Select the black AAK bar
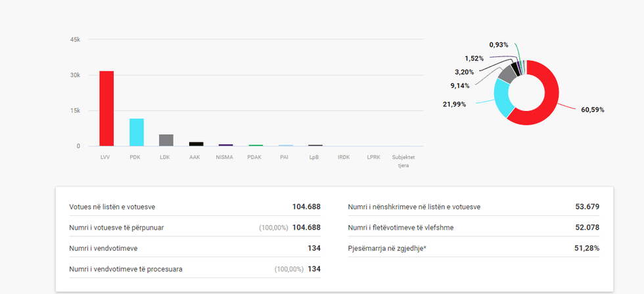 pyautogui.click(x=196, y=144)
